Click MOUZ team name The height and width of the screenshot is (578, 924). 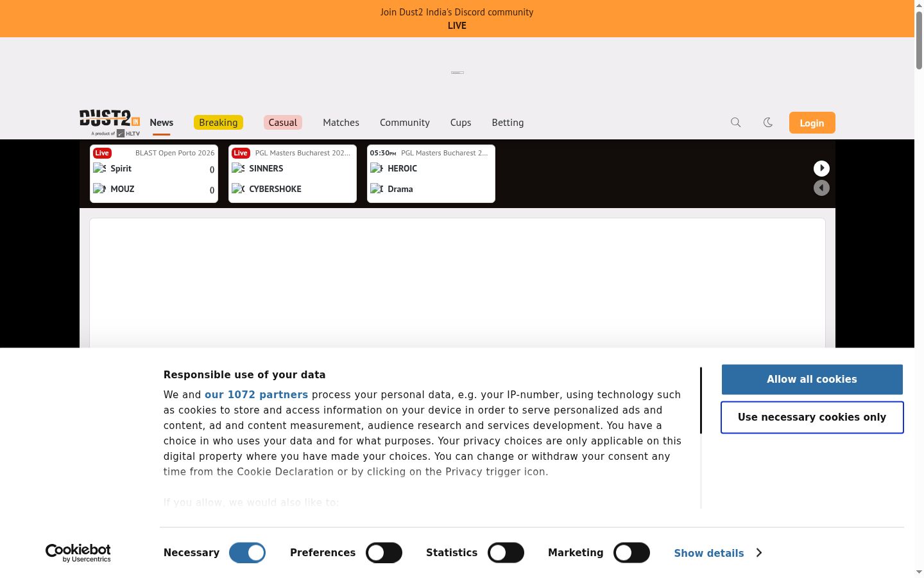[122, 189]
